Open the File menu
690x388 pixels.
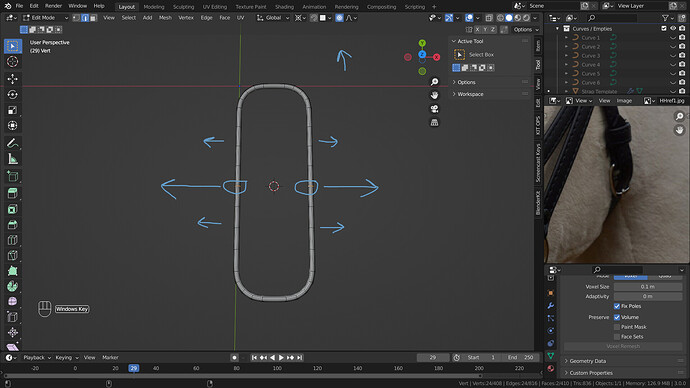pos(19,6)
